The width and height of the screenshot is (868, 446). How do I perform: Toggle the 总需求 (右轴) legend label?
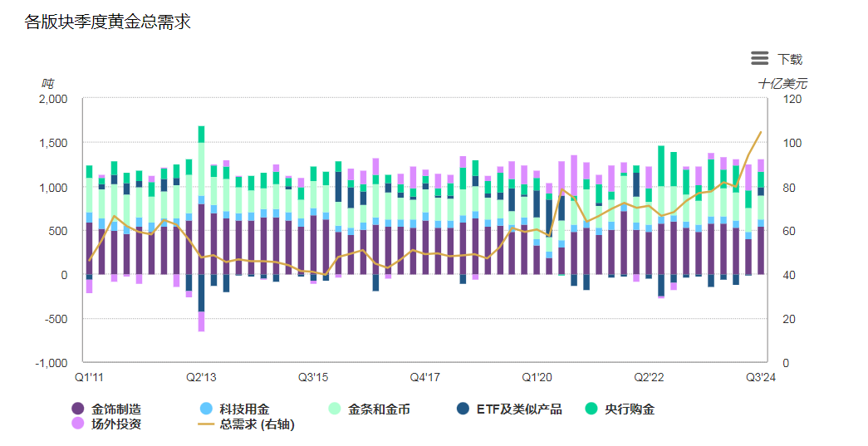(257, 424)
